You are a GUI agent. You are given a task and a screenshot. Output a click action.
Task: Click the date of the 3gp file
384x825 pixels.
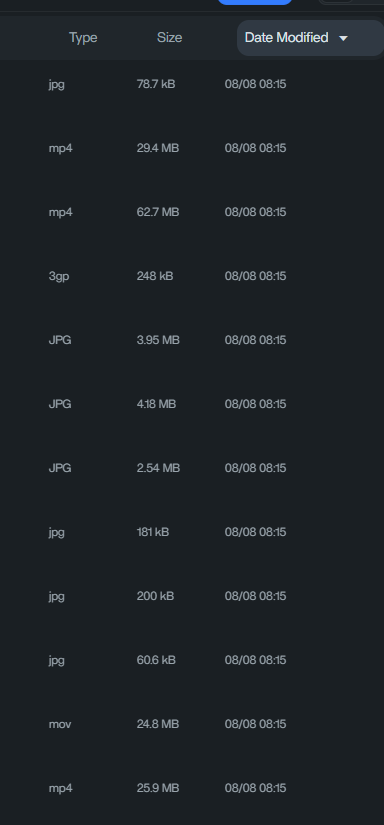point(256,276)
